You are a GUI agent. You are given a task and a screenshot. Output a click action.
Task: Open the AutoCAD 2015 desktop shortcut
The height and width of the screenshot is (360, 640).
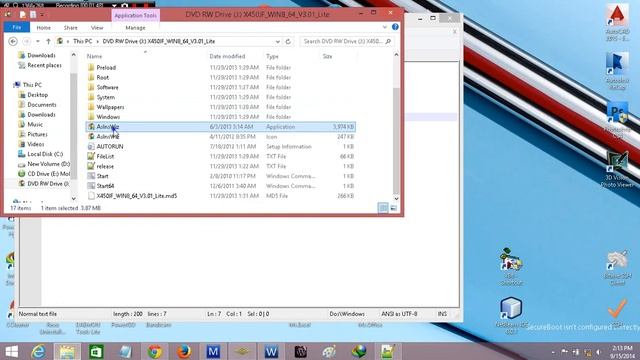coord(617,22)
